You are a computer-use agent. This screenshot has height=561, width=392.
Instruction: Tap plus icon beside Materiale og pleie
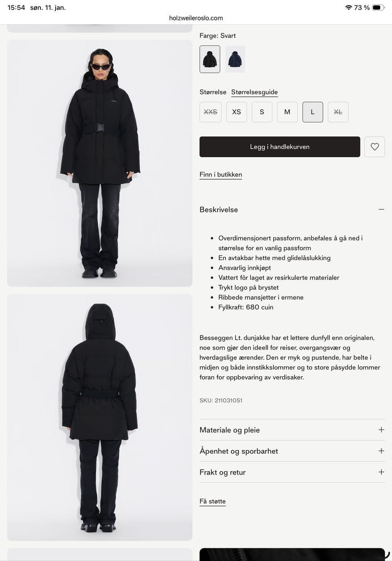pos(381,430)
